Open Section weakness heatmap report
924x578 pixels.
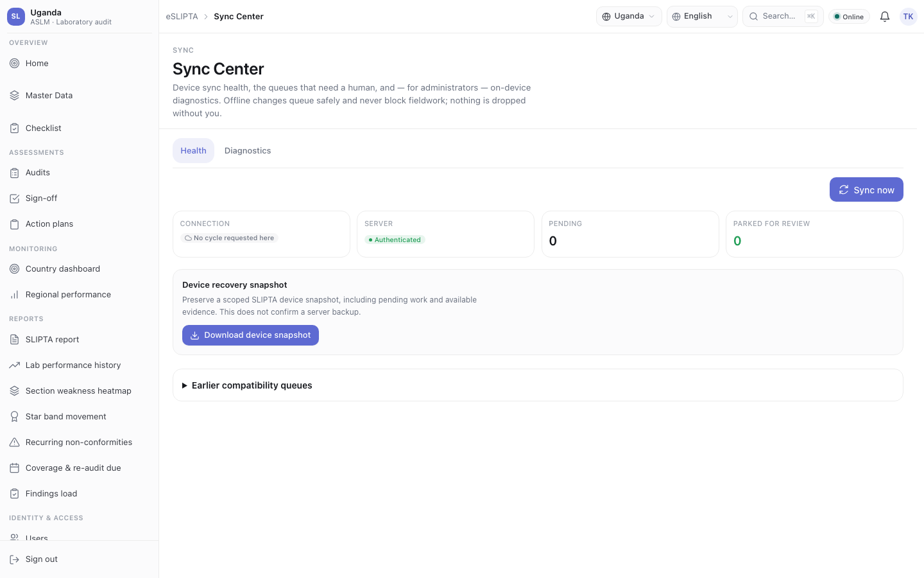coord(79,390)
